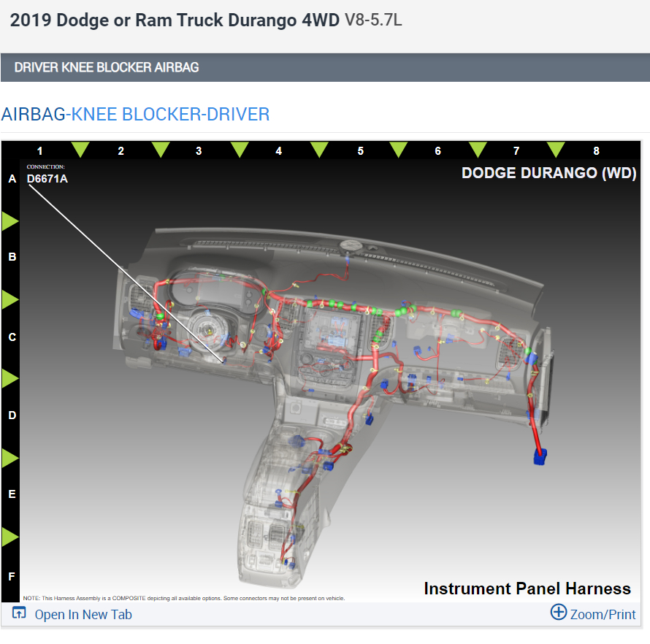Click grid column number 2
Image resolution: width=650 pixels, height=644 pixels.
point(121,151)
